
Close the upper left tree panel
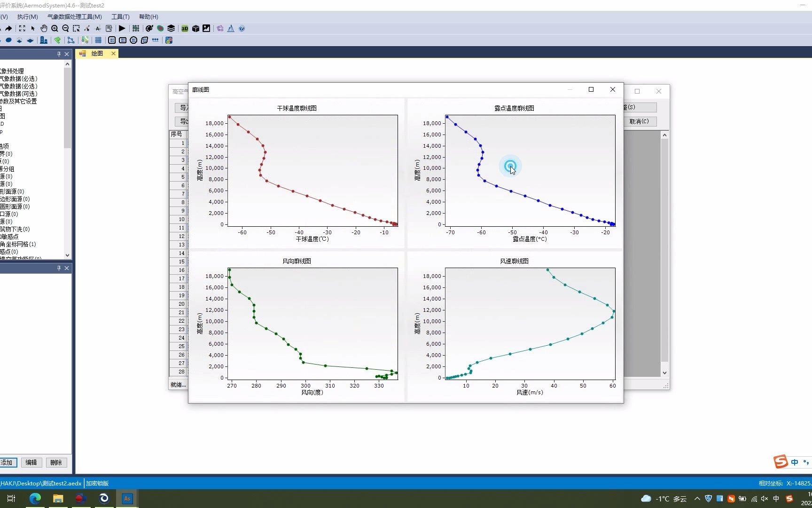[67, 54]
